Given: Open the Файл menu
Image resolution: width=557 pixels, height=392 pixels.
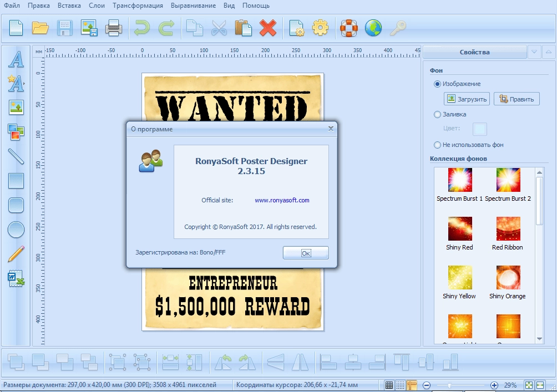Looking at the screenshot, I should pos(12,6).
